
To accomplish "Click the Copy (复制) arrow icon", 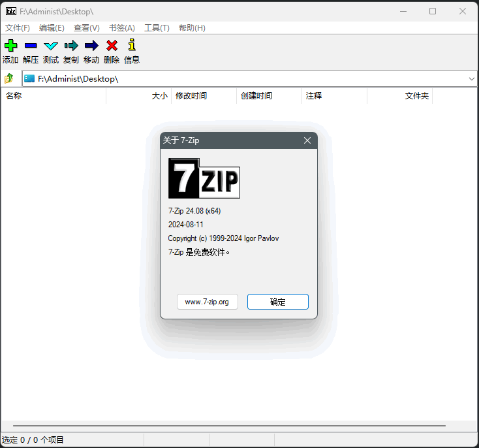I will pyautogui.click(x=71, y=46).
